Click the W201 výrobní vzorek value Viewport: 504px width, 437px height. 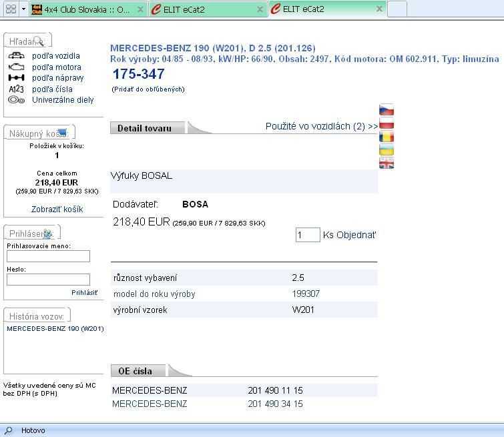[303, 310]
